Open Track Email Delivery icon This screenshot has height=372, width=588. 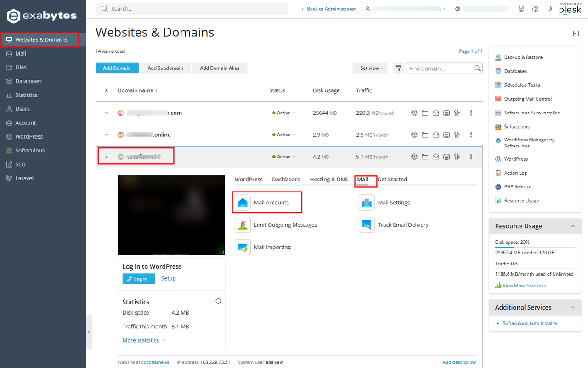tap(367, 225)
